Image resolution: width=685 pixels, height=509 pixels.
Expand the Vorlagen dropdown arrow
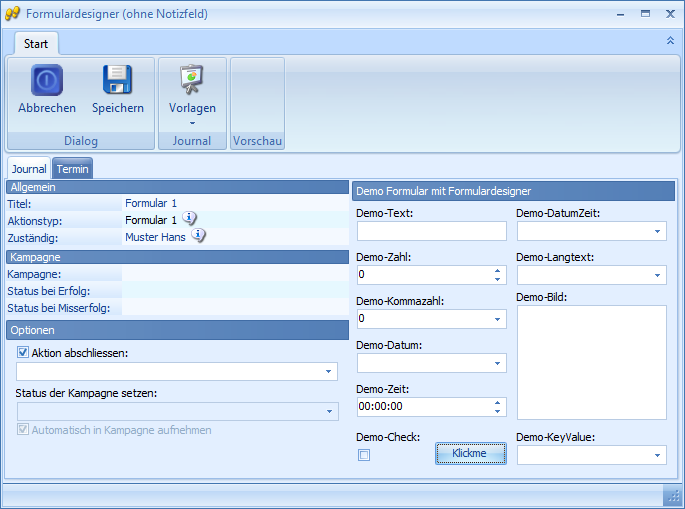(x=192, y=123)
